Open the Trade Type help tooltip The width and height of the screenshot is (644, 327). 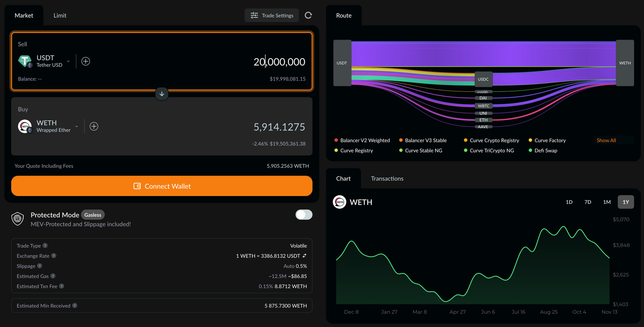(45, 246)
